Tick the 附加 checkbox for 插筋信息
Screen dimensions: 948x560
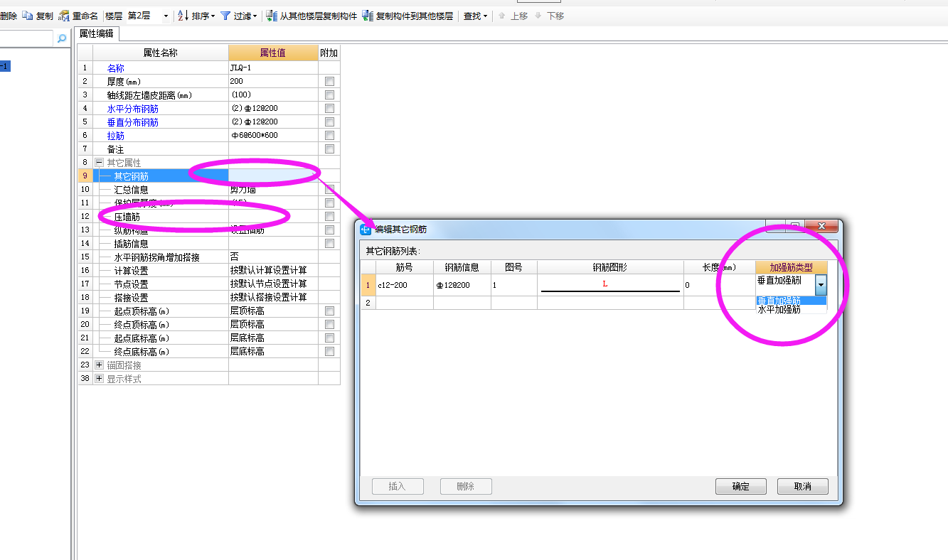[329, 244]
